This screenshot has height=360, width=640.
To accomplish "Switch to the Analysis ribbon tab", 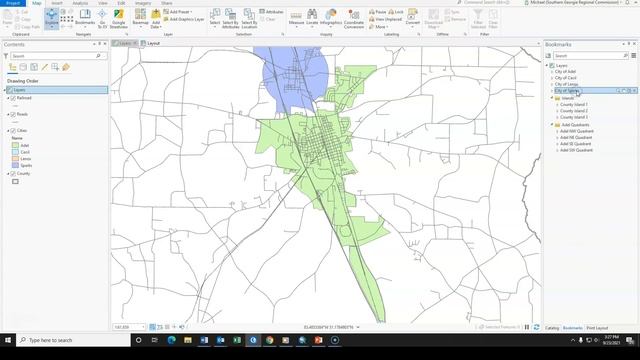I will pyautogui.click(x=80, y=3).
